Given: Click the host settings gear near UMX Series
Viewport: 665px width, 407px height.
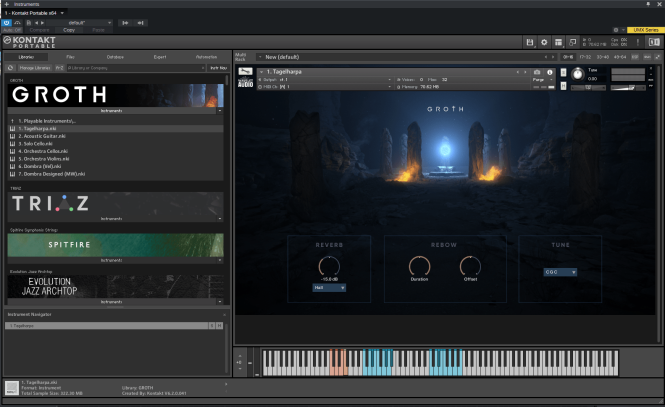Looking at the screenshot, I should pos(616,30).
